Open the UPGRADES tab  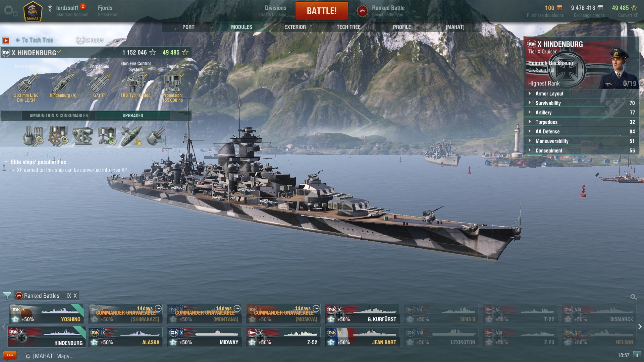133,116
